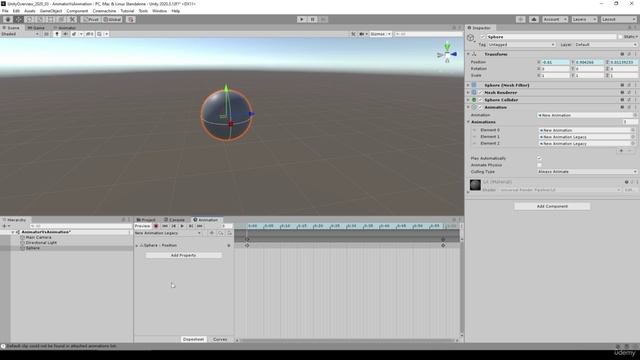Toggle Pivot handle position button

[91, 19]
